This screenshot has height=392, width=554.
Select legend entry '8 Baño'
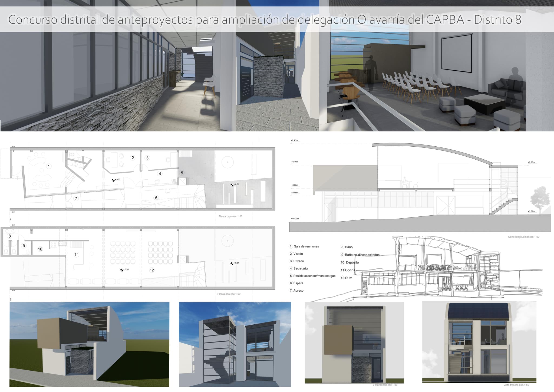[x=347, y=247]
